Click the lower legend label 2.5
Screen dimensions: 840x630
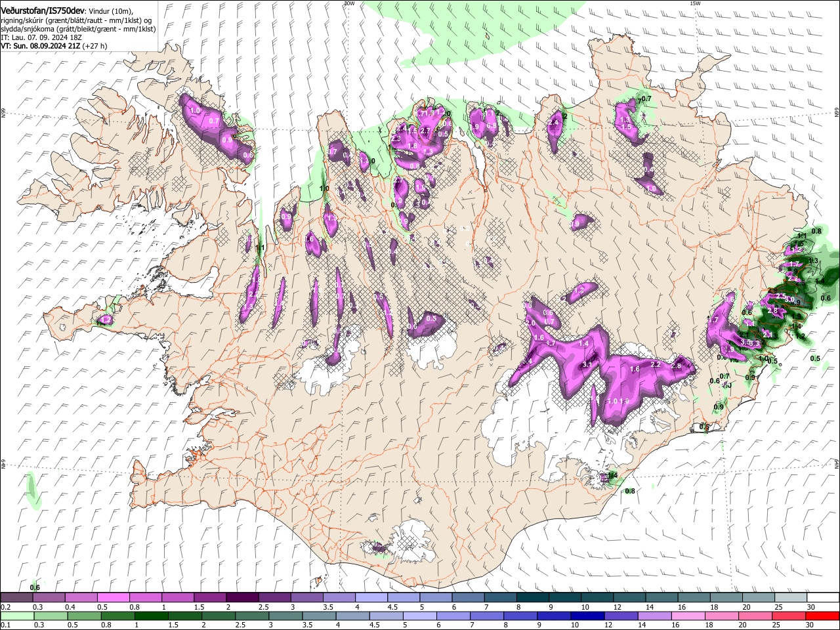tap(240, 625)
